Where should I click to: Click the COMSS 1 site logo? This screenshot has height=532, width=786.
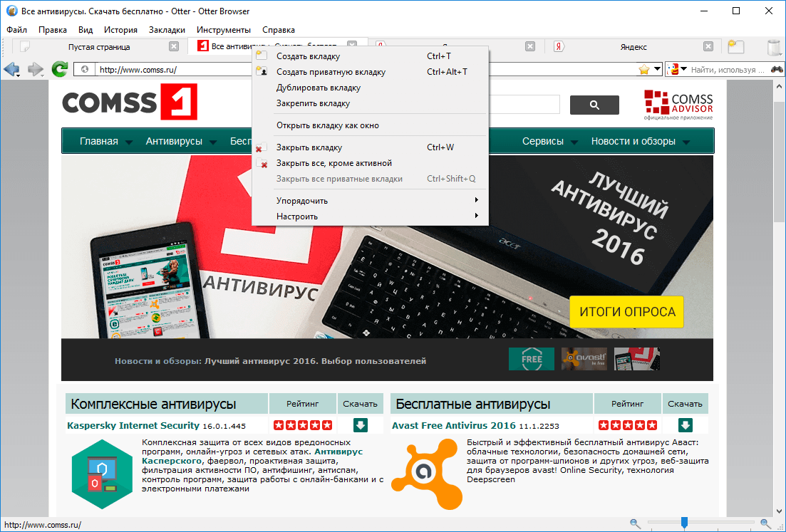(129, 102)
